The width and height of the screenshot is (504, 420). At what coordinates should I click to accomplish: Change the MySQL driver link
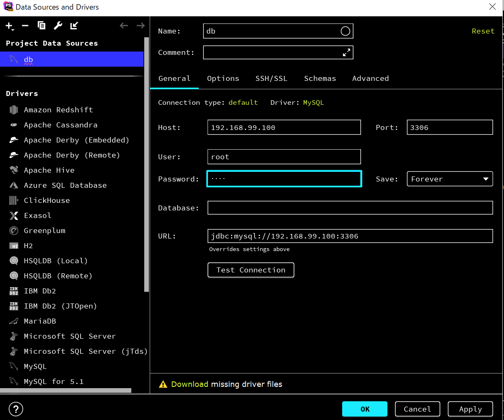pyautogui.click(x=313, y=103)
